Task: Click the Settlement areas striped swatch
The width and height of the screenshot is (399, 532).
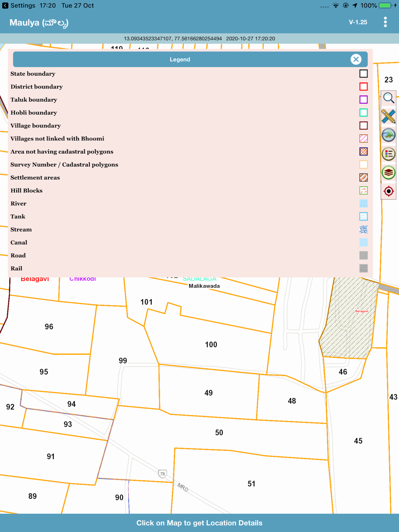Action: (363, 177)
